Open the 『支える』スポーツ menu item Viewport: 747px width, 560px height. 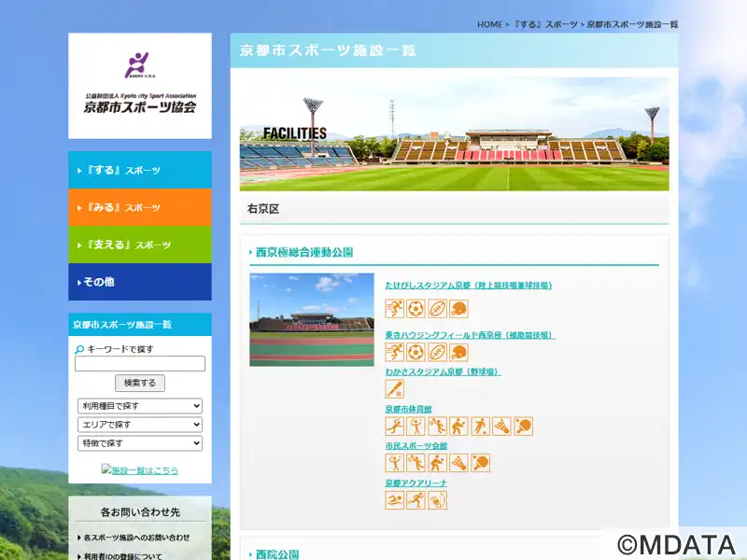(140, 245)
